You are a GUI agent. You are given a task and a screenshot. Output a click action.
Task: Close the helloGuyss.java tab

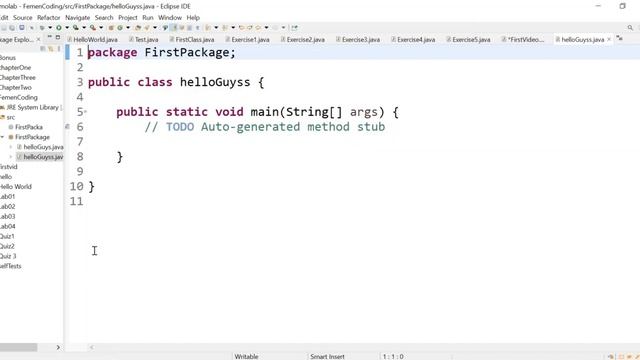coord(609,39)
